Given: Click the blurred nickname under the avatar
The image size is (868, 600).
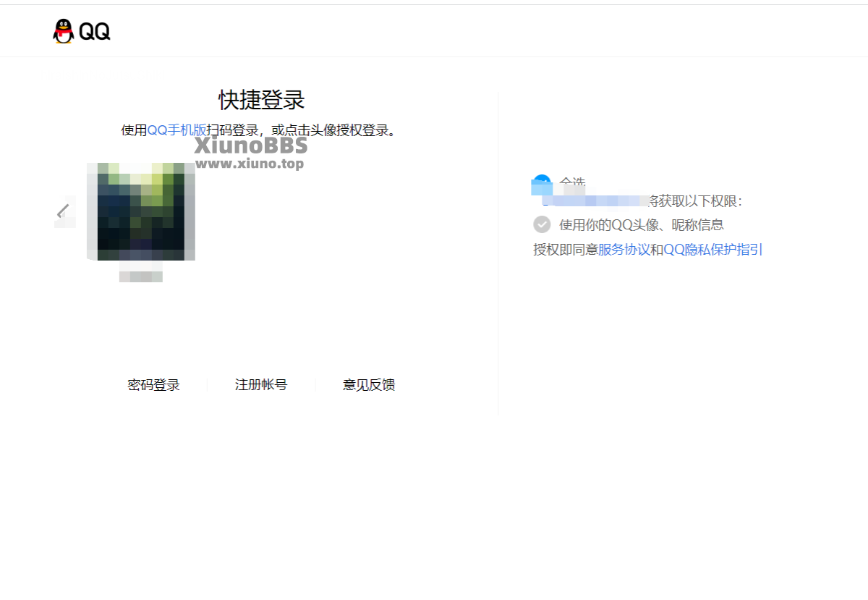Looking at the screenshot, I should click(141, 276).
